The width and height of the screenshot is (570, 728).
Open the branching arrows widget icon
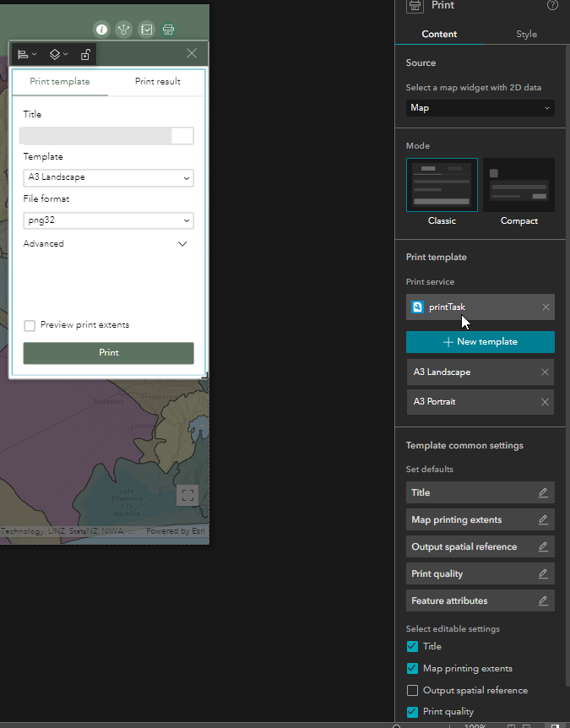coord(124,30)
